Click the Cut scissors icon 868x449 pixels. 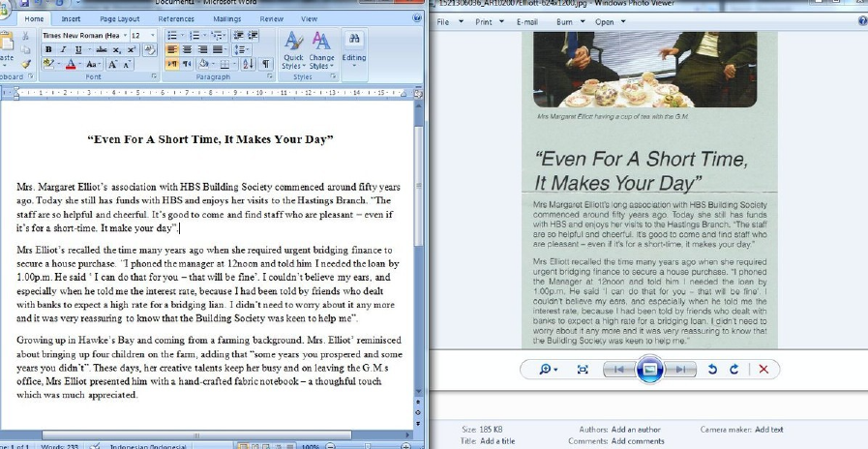[25, 36]
